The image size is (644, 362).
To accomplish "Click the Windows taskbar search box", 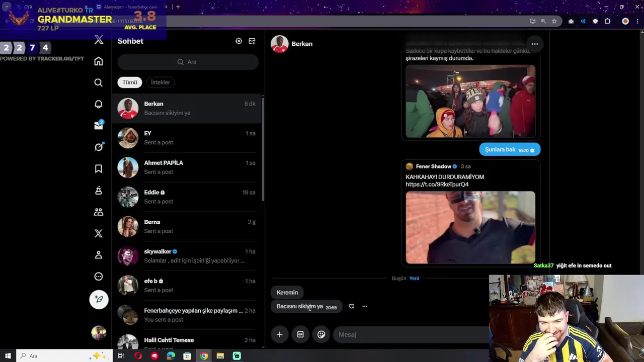I will (x=65, y=356).
